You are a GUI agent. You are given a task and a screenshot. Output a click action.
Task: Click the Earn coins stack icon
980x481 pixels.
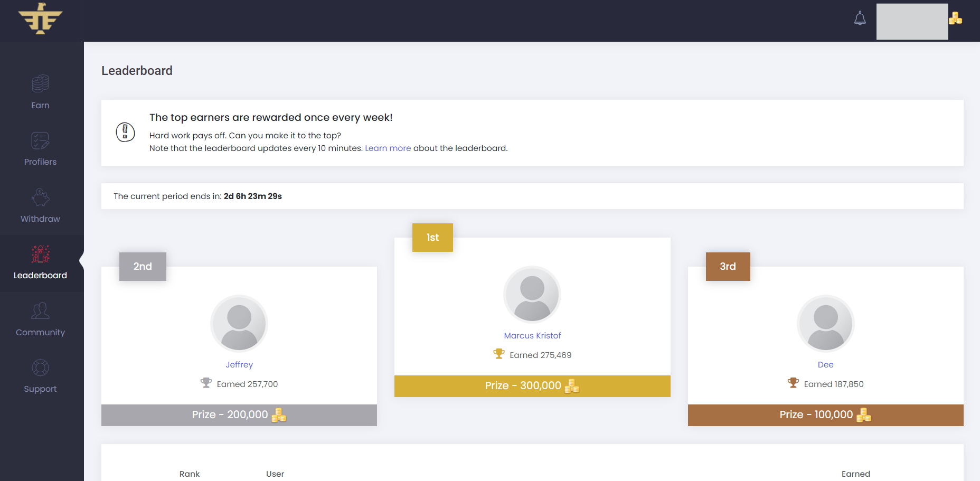pos(40,83)
